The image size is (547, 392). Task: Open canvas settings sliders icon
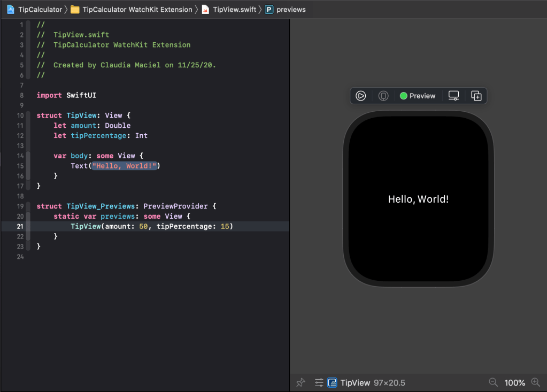319,382
